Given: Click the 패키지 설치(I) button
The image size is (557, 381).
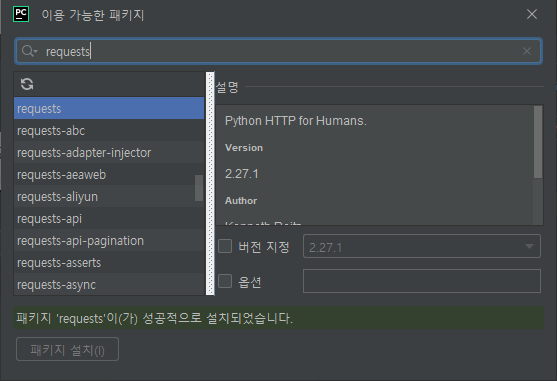Looking at the screenshot, I should coord(67,349).
